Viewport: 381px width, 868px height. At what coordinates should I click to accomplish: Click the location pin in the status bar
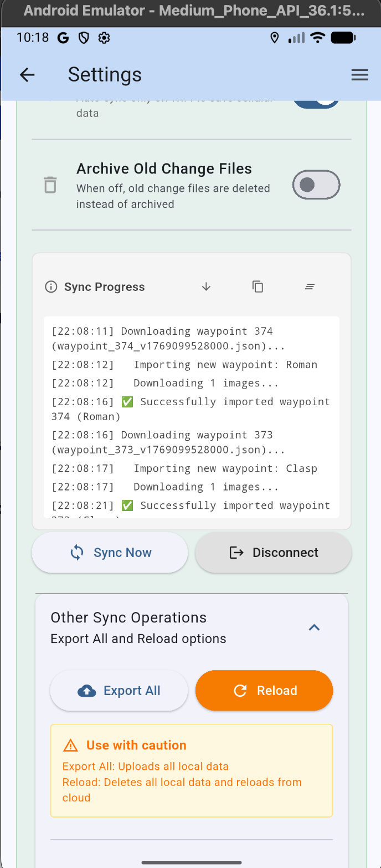click(275, 38)
